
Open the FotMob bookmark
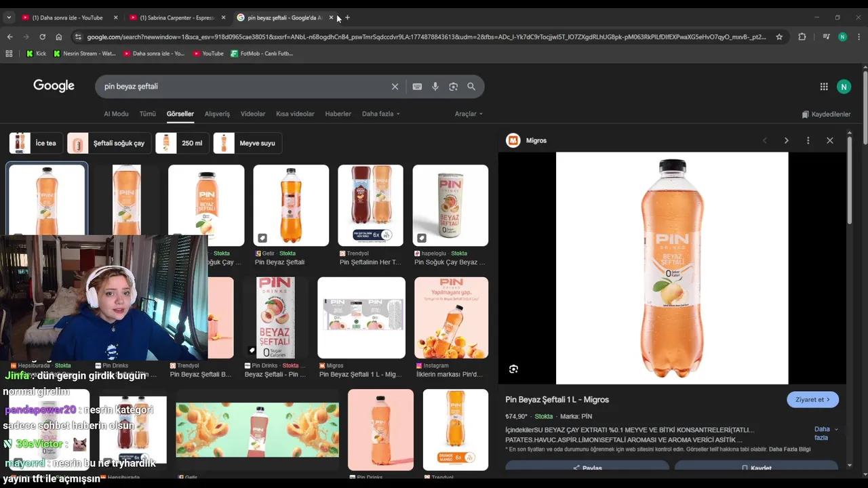click(261, 54)
